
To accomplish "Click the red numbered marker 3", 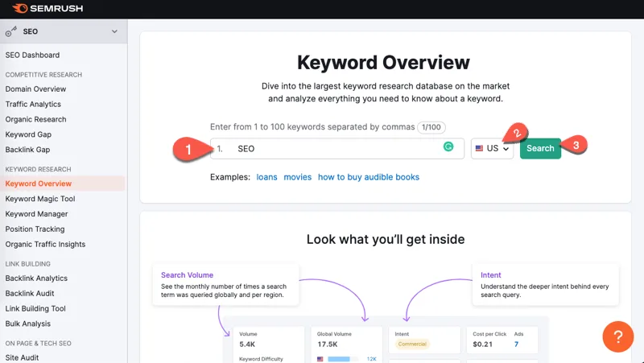I will click(x=576, y=144).
